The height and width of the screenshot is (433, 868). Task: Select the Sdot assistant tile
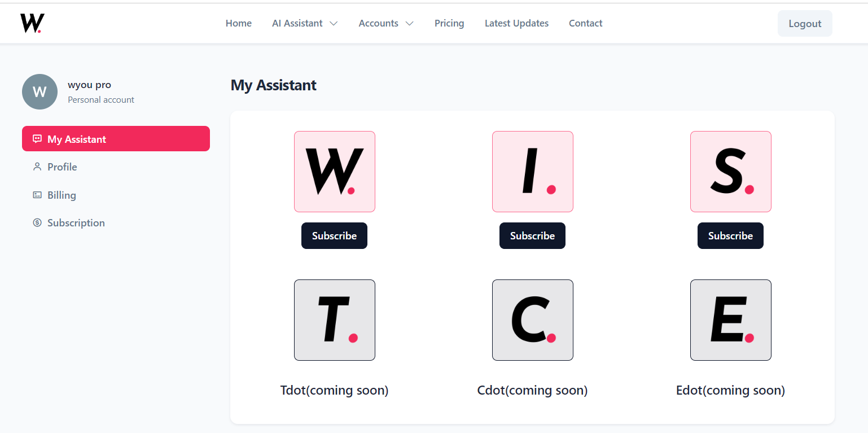point(731,172)
